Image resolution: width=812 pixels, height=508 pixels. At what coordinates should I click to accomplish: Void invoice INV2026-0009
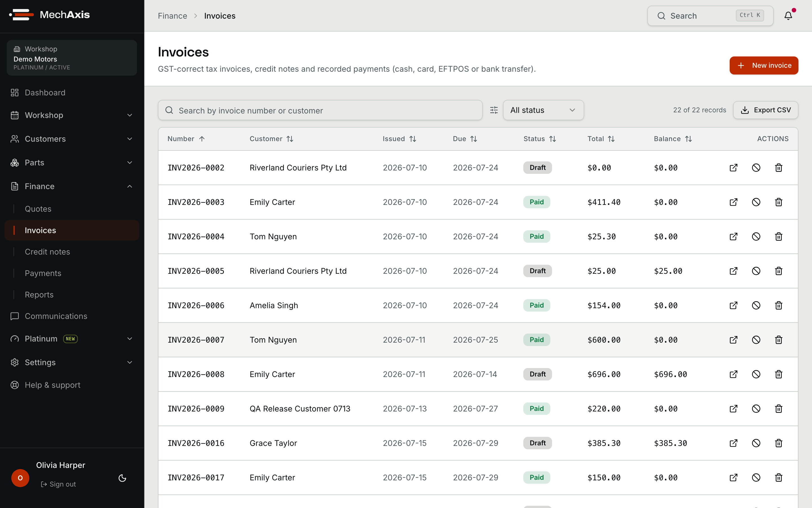pos(756,409)
